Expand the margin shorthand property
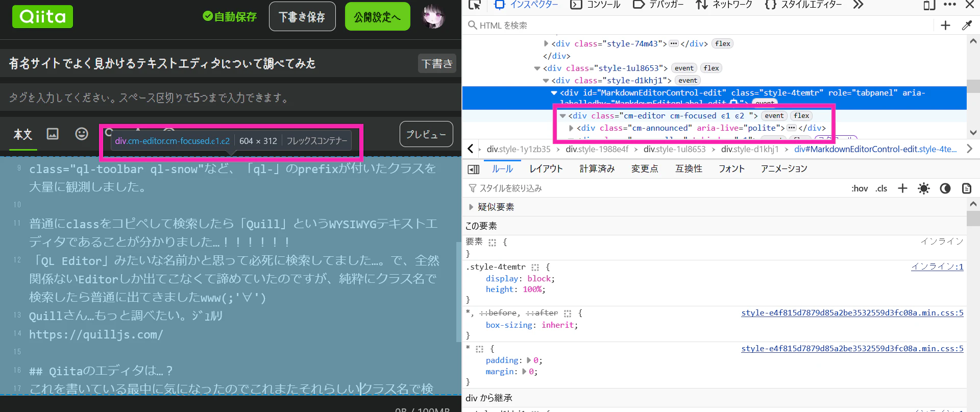This screenshot has height=412, width=980. click(x=524, y=372)
